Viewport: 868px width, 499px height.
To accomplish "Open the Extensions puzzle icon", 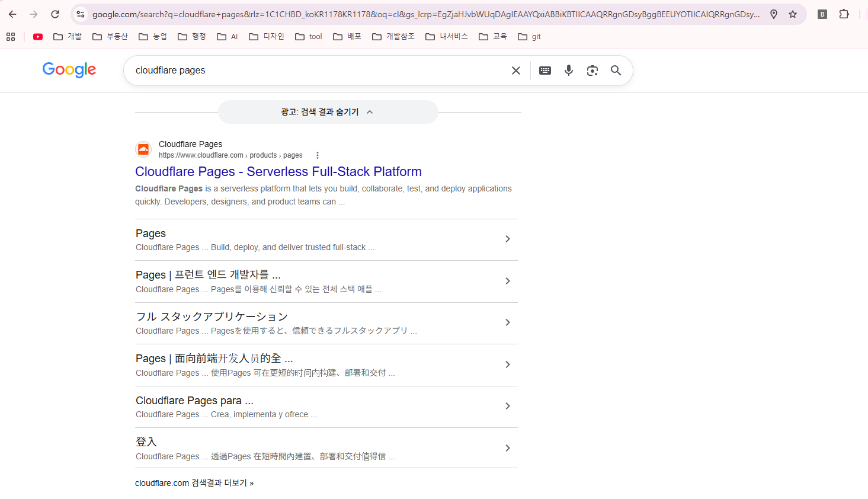I will pyautogui.click(x=844, y=14).
